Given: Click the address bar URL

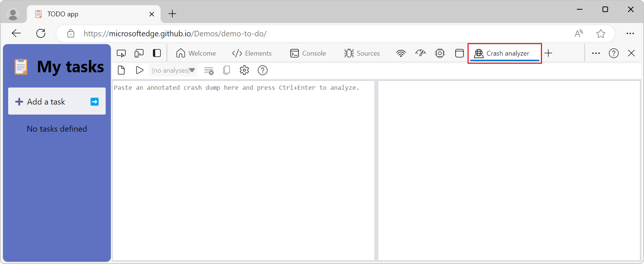Looking at the screenshot, I should point(175,34).
